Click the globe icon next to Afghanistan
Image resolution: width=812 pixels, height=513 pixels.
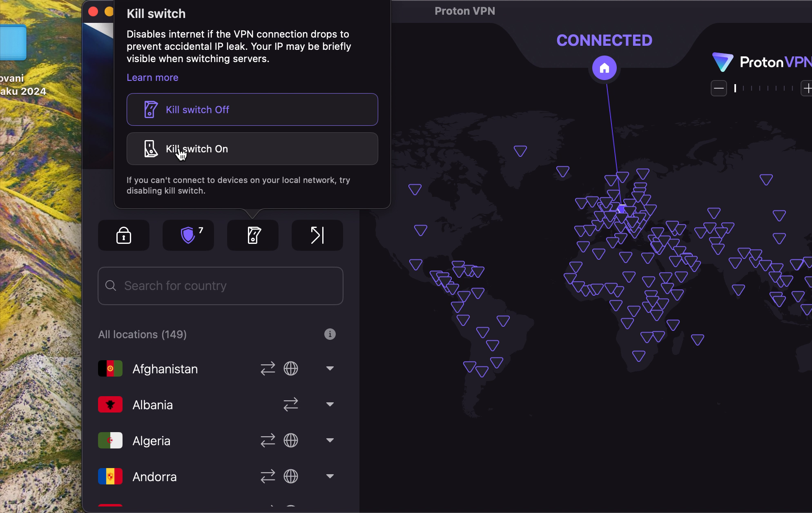tap(291, 368)
